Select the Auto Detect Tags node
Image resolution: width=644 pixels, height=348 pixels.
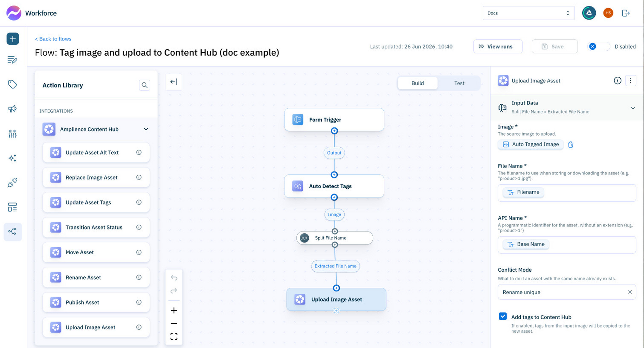[334, 186]
